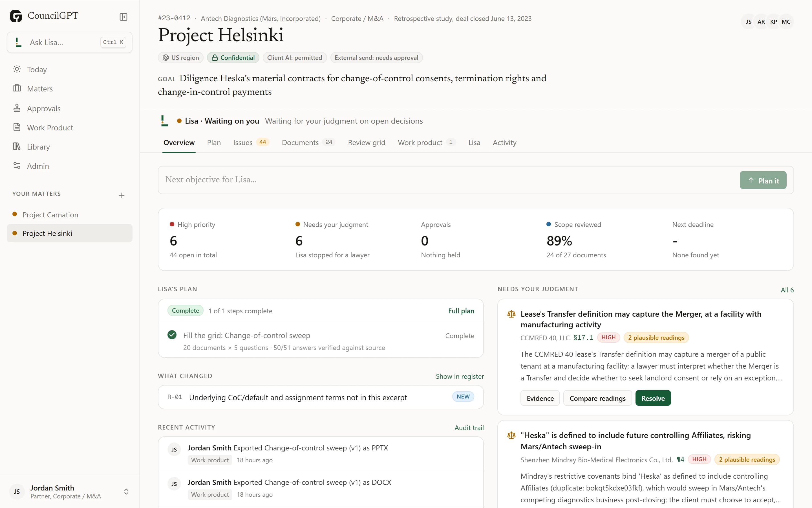
Task: Click the Confidential tag
Action: pos(233,58)
